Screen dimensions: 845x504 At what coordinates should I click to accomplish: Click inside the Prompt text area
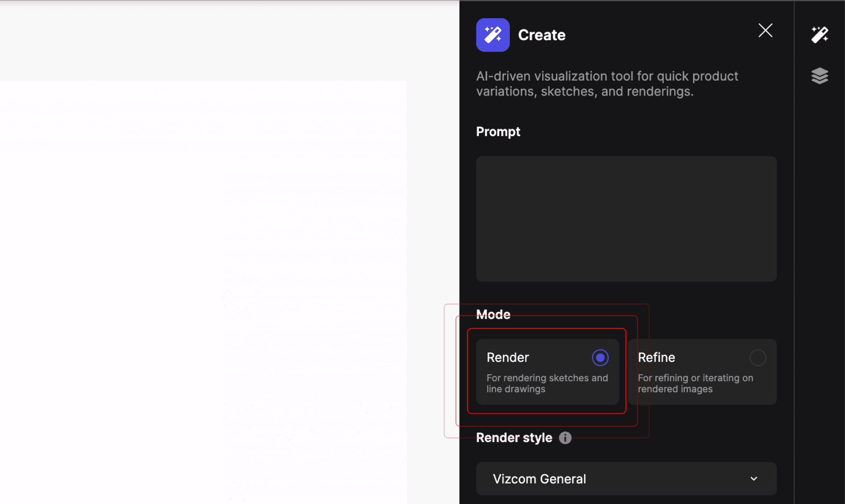coord(625,219)
